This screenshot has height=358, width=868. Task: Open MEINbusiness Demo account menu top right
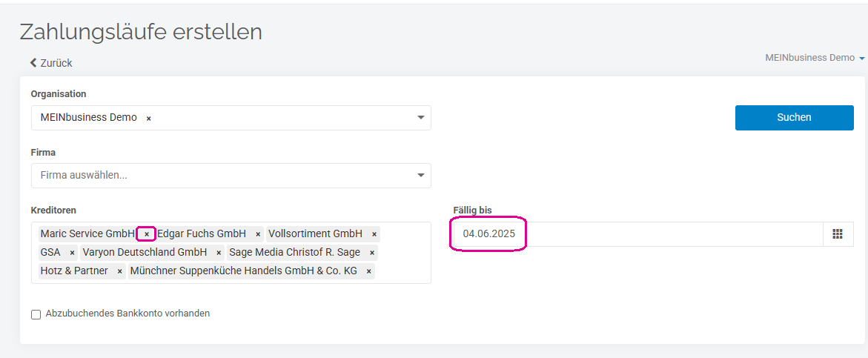tap(815, 58)
